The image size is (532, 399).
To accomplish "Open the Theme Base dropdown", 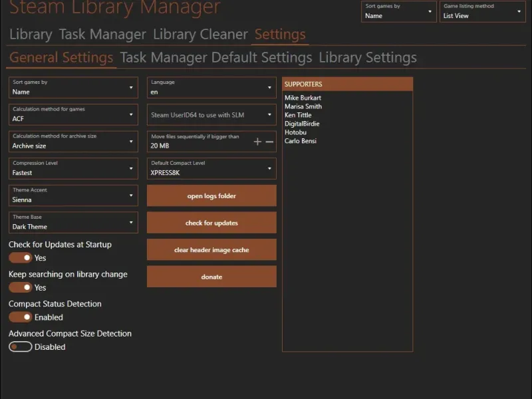I will tap(73, 222).
